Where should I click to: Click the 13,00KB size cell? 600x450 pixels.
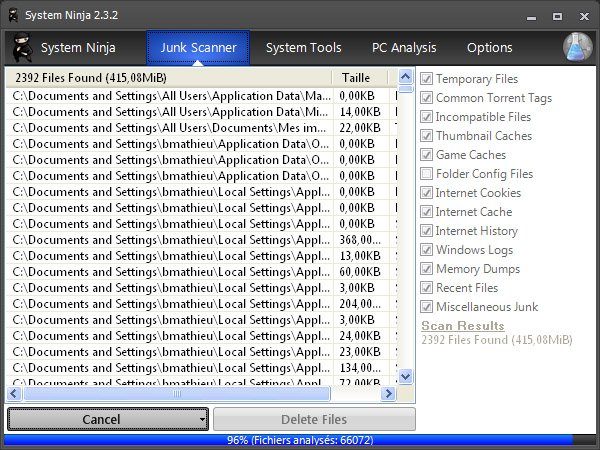click(x=360, y=256)
